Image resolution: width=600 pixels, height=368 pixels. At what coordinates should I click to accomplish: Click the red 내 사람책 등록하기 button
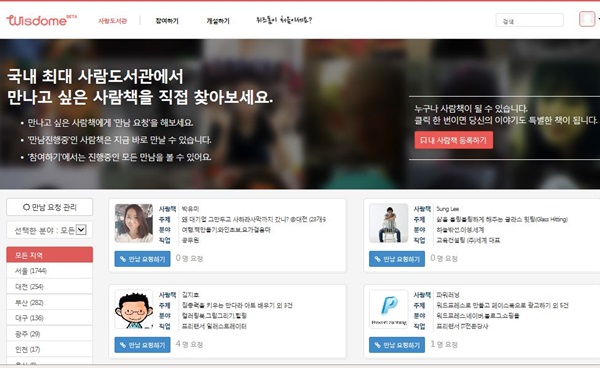pos(453,140)
